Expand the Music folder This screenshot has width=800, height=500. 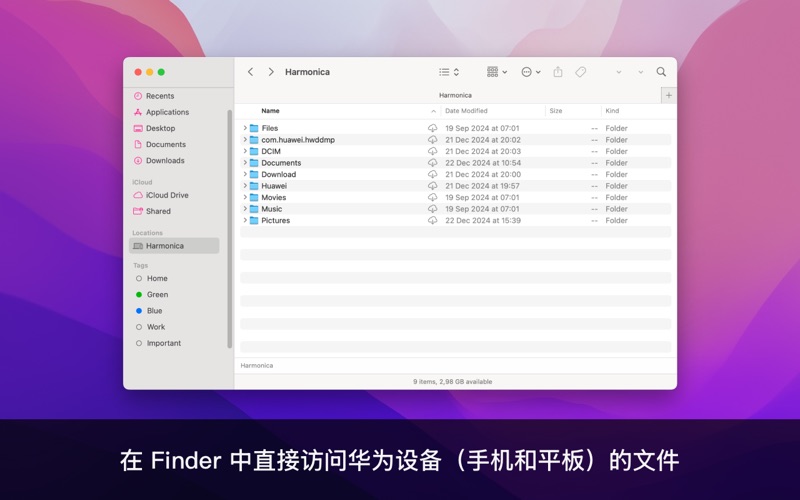tap(245, 209)
